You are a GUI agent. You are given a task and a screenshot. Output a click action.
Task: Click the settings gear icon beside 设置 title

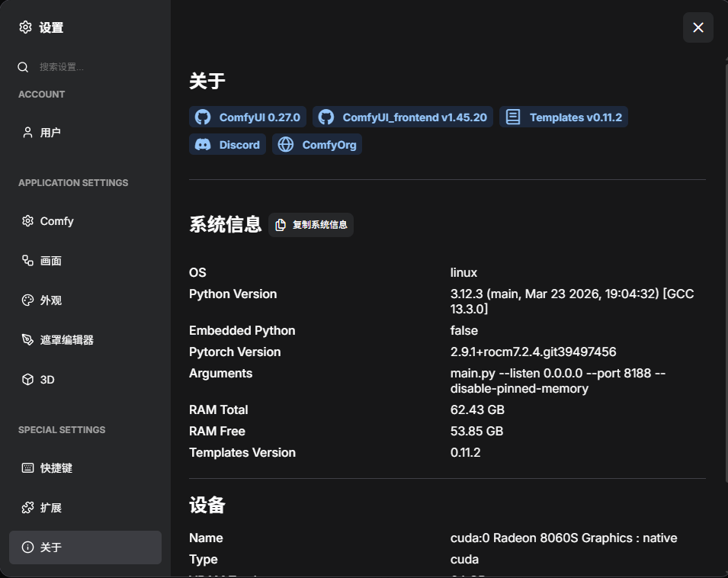pos(25,27)
